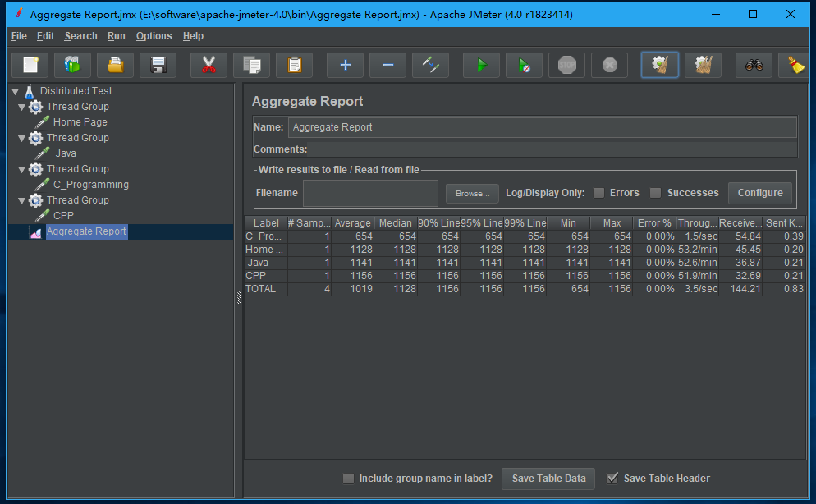
Task: Open the Run menu
Action: pos(116,36)
